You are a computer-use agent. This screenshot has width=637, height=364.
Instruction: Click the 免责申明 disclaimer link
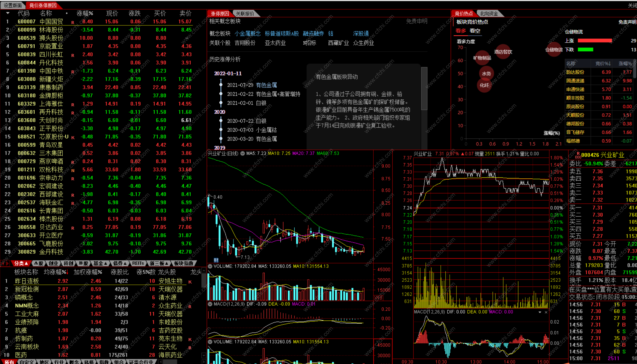[416, 21]
